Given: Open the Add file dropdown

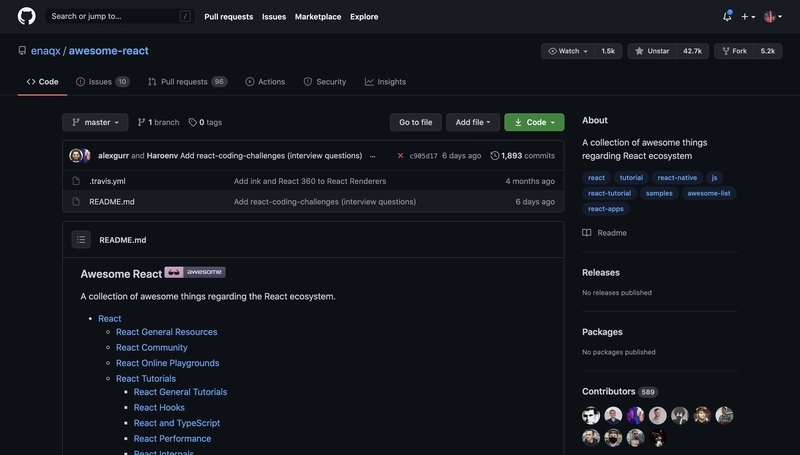Looking at the screenshot, I should click(473, 122).
